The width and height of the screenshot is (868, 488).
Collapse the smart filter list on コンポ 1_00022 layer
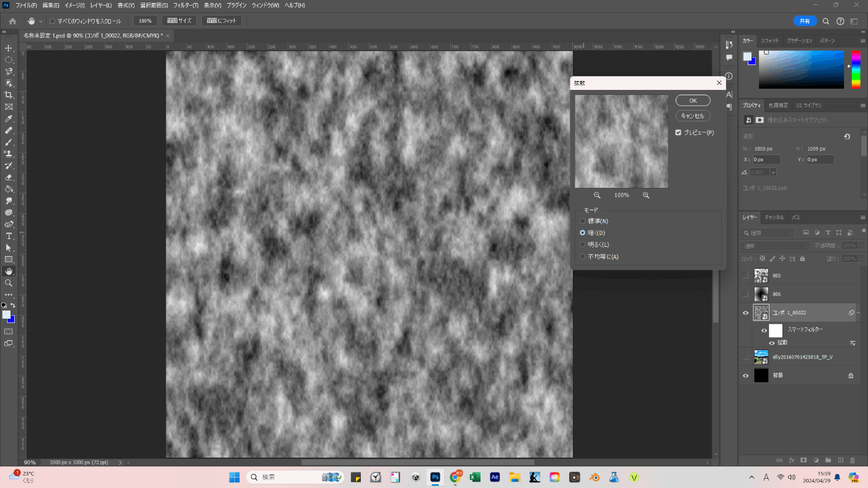pos(859,313)
